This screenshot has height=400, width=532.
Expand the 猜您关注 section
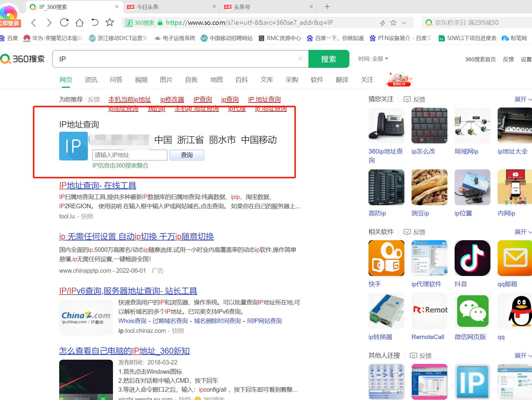[522, 99]
